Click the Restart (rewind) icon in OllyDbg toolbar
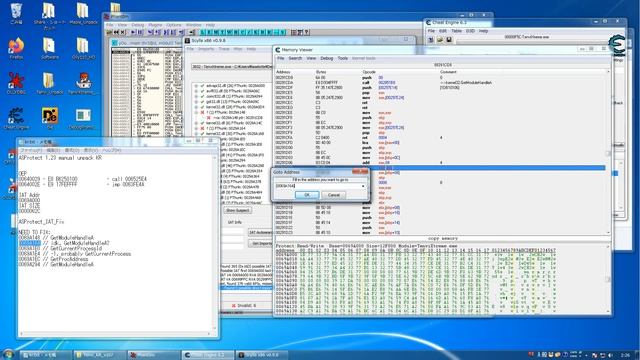This screenshot has height=360, width=640. [x=116, y=32]
